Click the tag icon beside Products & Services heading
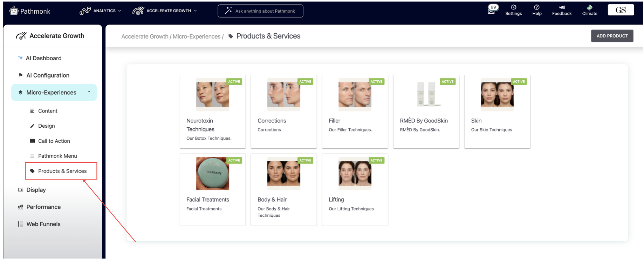Screen dimensions: 644x263 coord(231,36)
